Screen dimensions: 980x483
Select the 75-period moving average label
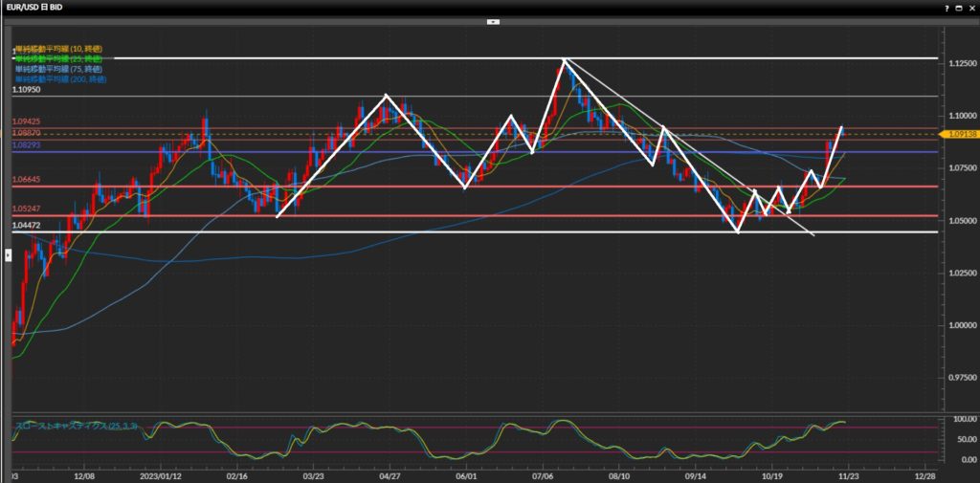[x=58, y=69]
